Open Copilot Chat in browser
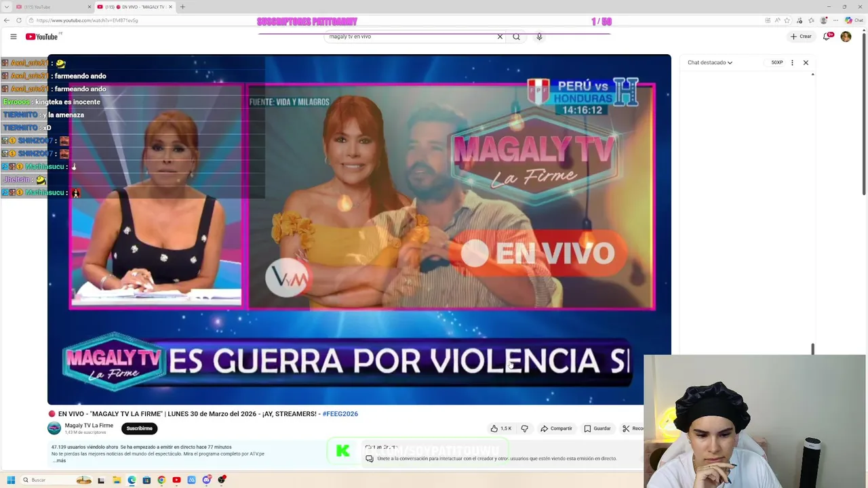868x488 pixels. coord(853,20)
